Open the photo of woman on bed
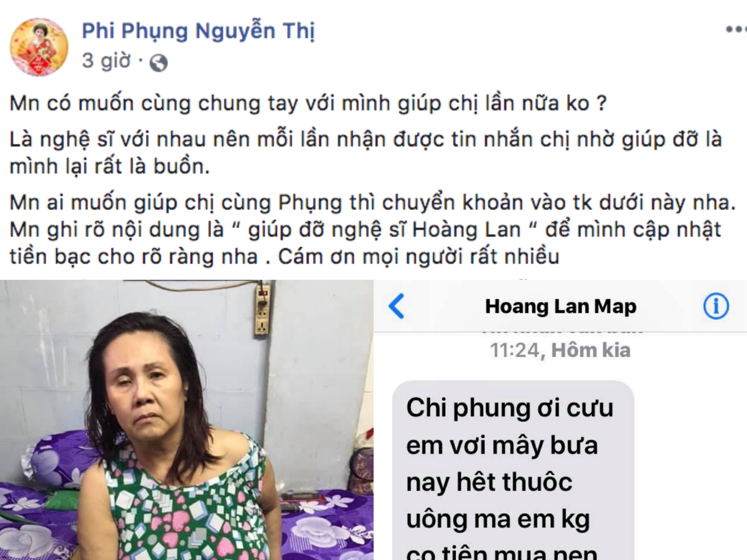Image resolution: width=747 pixels, height=560 pixels. pos(187,420)
